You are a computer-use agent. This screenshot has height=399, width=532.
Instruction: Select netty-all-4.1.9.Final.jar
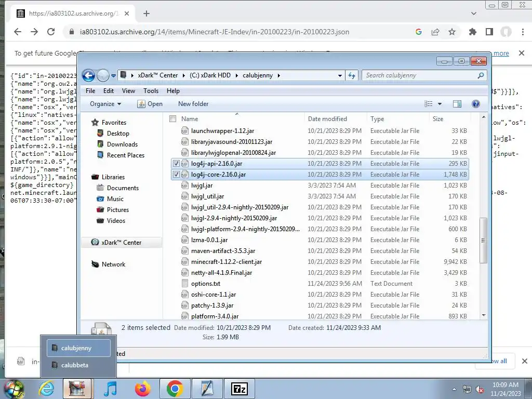click(x=221, y=273)
